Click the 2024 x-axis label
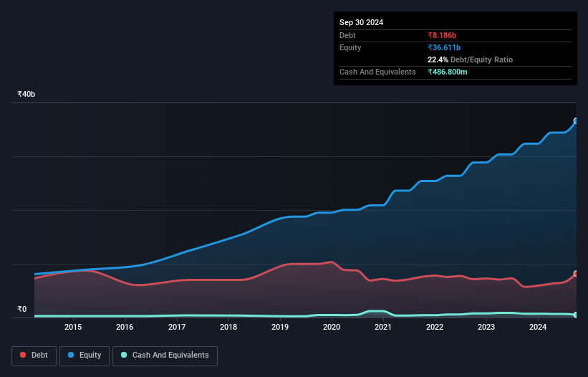This screenshot has height=377, width=588. (x=538, y=327)
